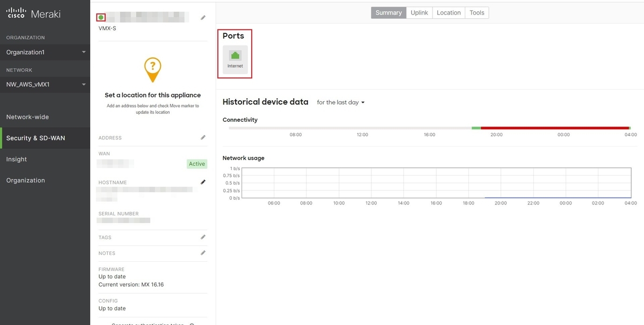The width and height of the screenshot is (644, 325).
Task: Open the NW_AWS_vMX1 network dropdown
Action: point(45,84)
